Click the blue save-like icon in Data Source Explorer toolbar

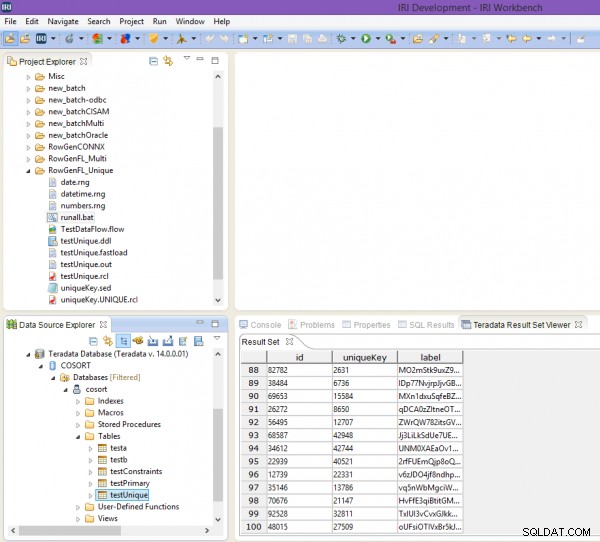point(199,341)
